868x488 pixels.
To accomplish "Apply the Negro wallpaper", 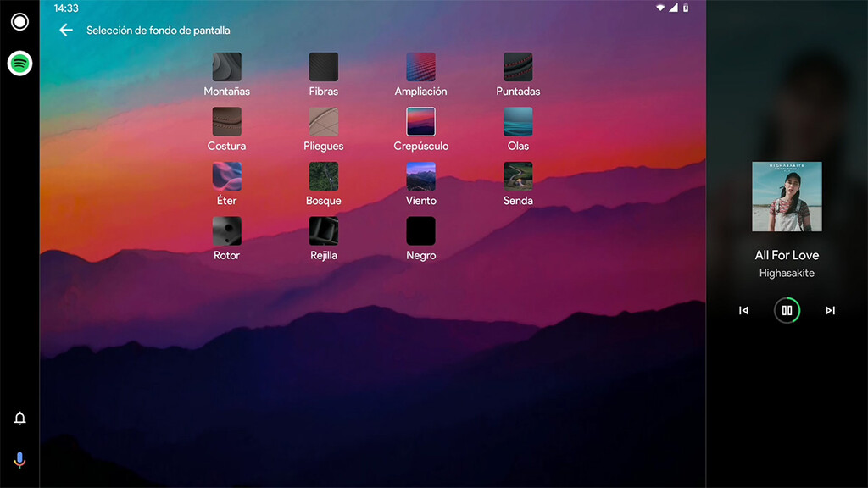I will [420, 231].
